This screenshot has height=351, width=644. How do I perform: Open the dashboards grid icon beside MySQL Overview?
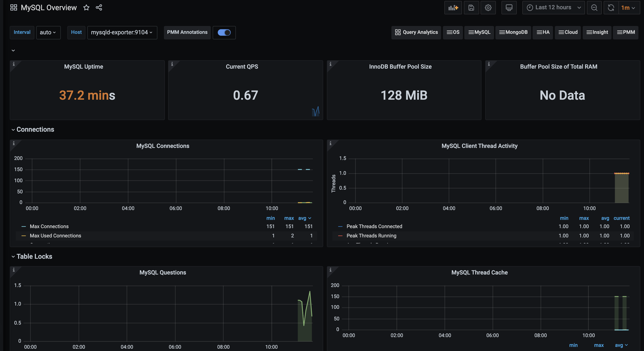(13, 7)
